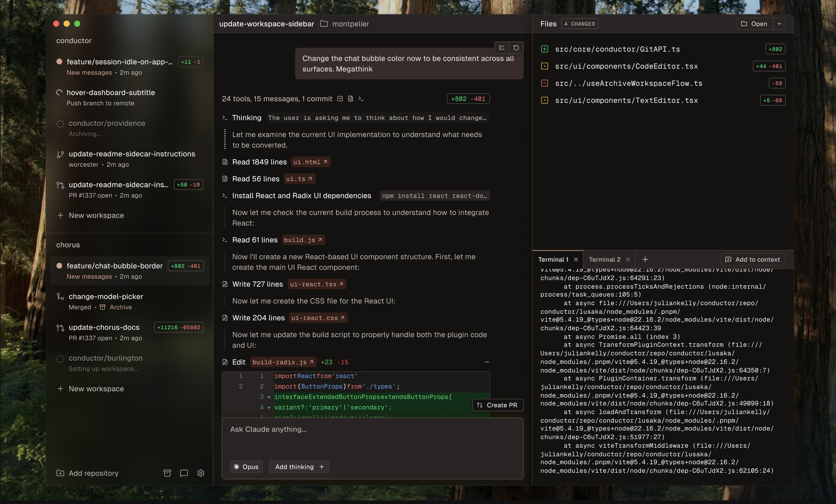Expand the Thinking step details
Viewport: 836px width, 504px height.
[247, 118]
